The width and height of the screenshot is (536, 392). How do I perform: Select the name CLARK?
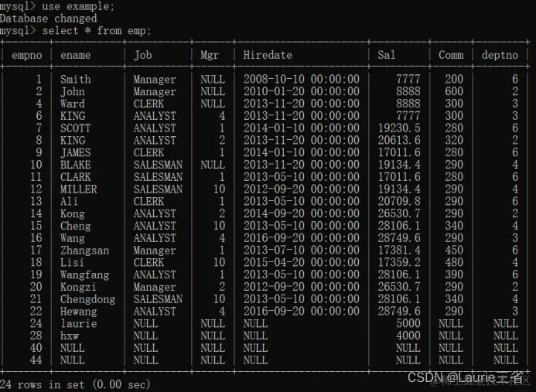(76, 177)
